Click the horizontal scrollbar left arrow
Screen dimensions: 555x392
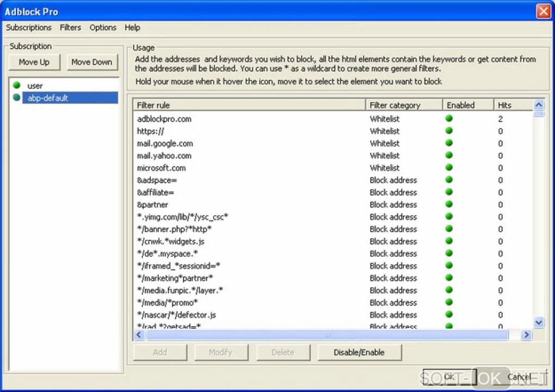coord(139,335)
